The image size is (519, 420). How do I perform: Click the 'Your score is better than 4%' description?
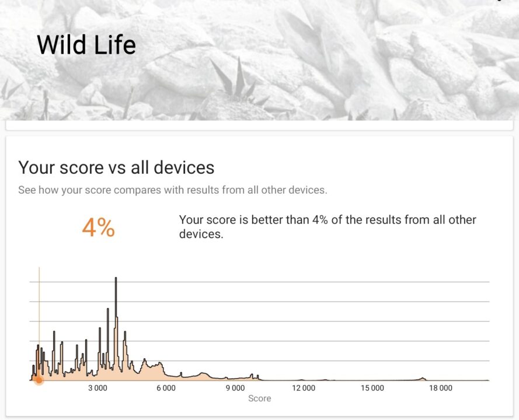click(328, 227)
